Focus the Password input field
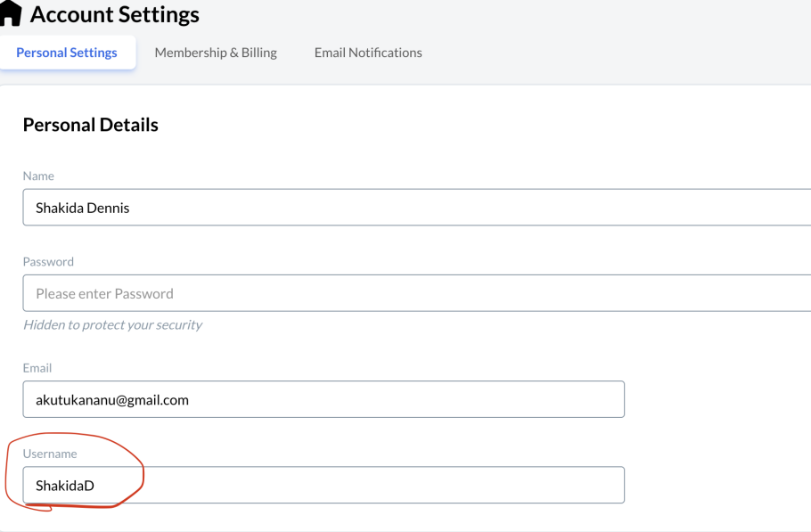The width and height of the screenshot is (811, 532). point(417,293)
